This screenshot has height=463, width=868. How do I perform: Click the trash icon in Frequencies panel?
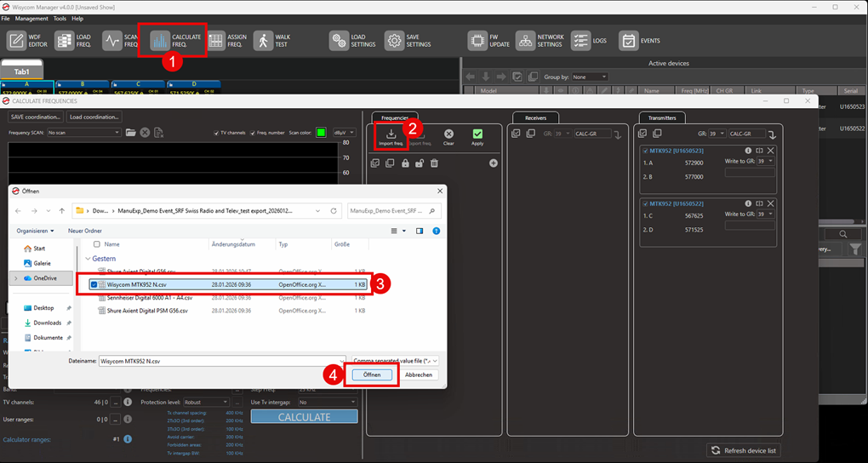click(434, 163)
